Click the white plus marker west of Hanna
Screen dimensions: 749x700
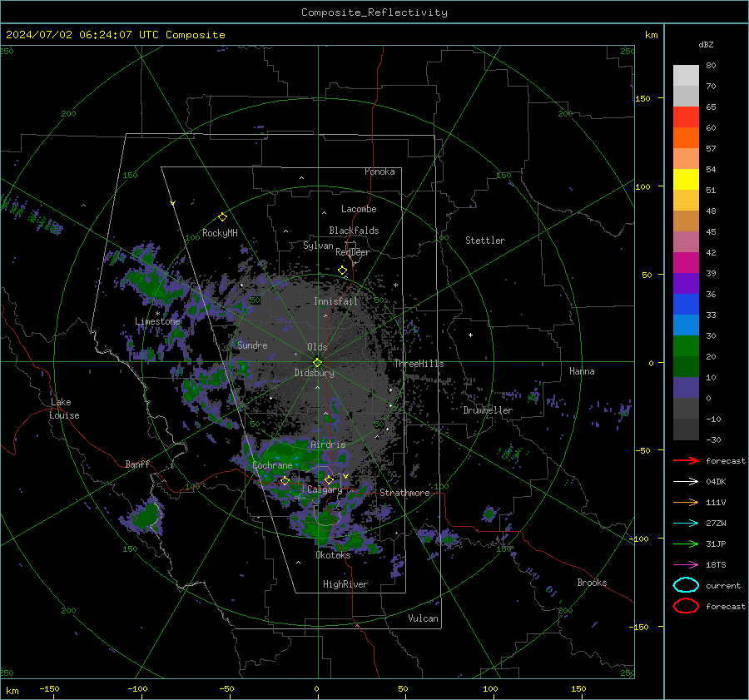pos(470,335)
